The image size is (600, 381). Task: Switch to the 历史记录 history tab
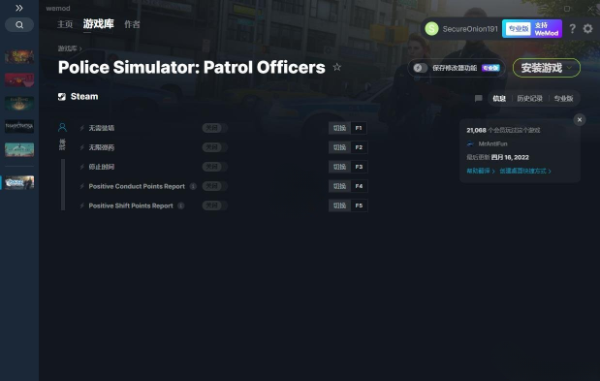click(530, 98)
